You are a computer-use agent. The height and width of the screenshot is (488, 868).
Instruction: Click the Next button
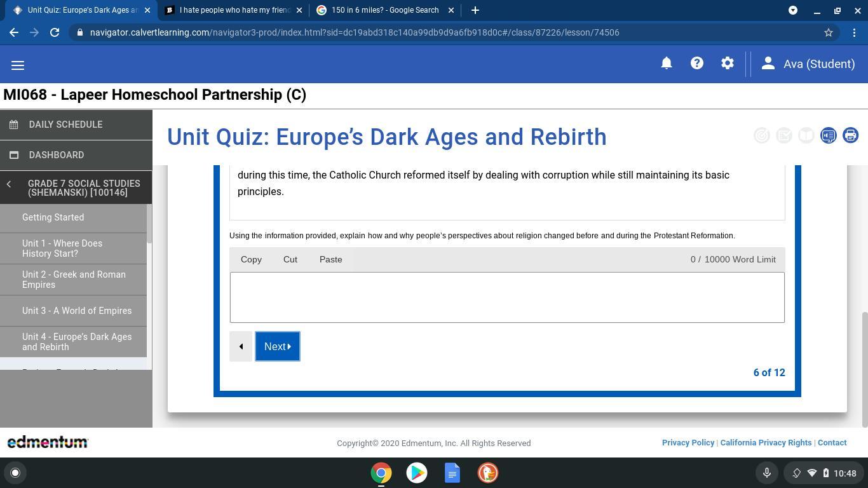coord(278,346)
